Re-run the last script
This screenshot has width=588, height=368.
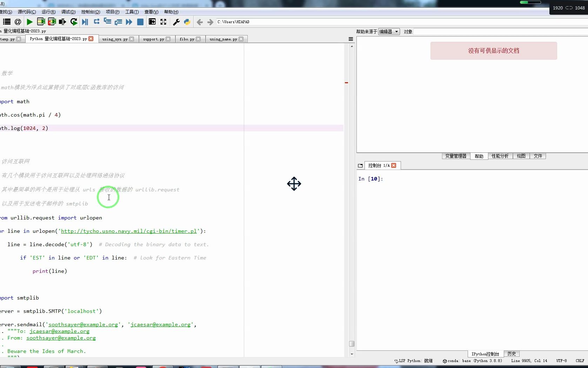[74, 22]
